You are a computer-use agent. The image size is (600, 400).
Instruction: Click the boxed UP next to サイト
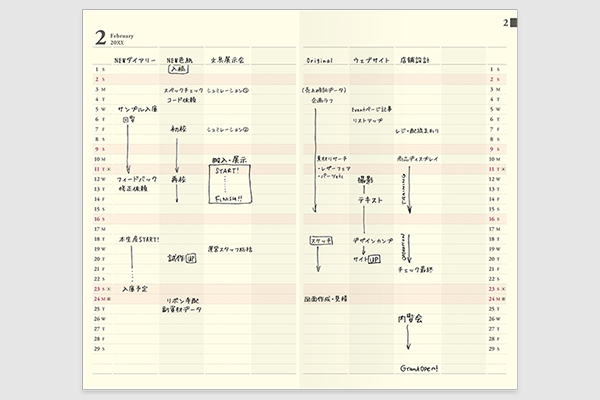pyautogui.click(x=375, y=259)
